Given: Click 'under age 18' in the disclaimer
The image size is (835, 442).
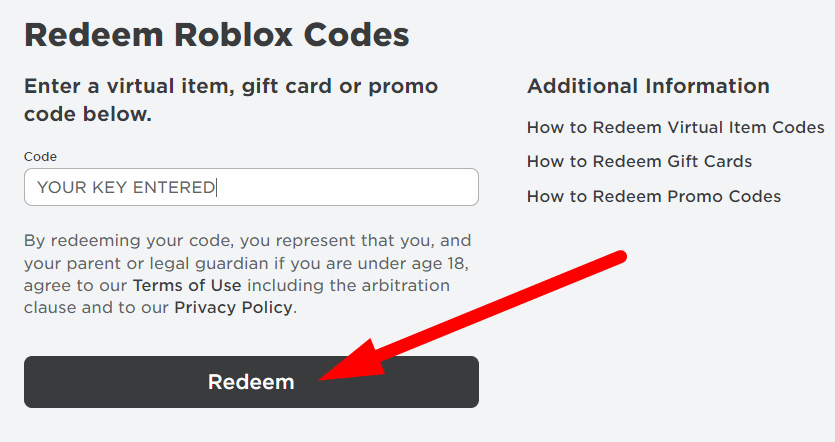Looking at the screenshot, I should [420, 264].
